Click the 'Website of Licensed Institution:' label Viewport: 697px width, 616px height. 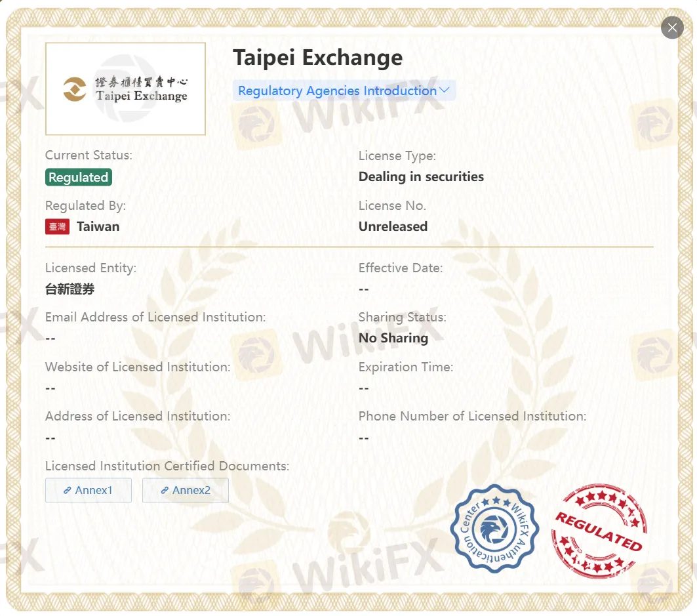click(x=138, y=367)
